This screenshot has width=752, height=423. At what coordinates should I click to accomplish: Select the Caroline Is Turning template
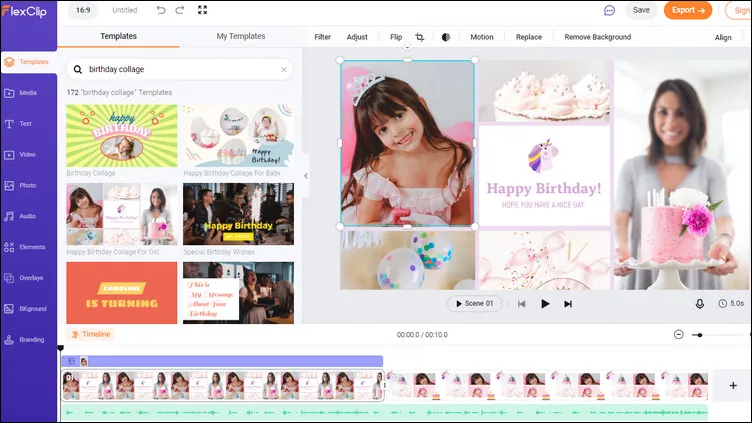point(122,293)
